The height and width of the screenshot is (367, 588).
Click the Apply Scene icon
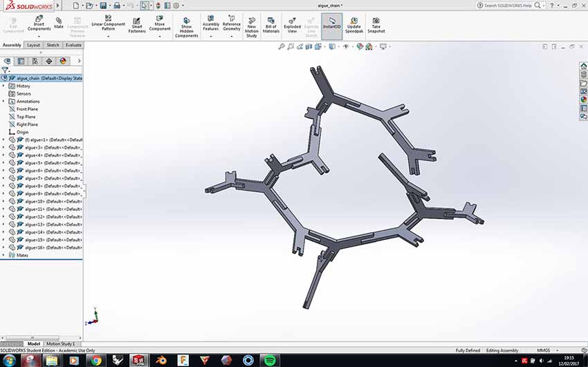tap(369, 46)
